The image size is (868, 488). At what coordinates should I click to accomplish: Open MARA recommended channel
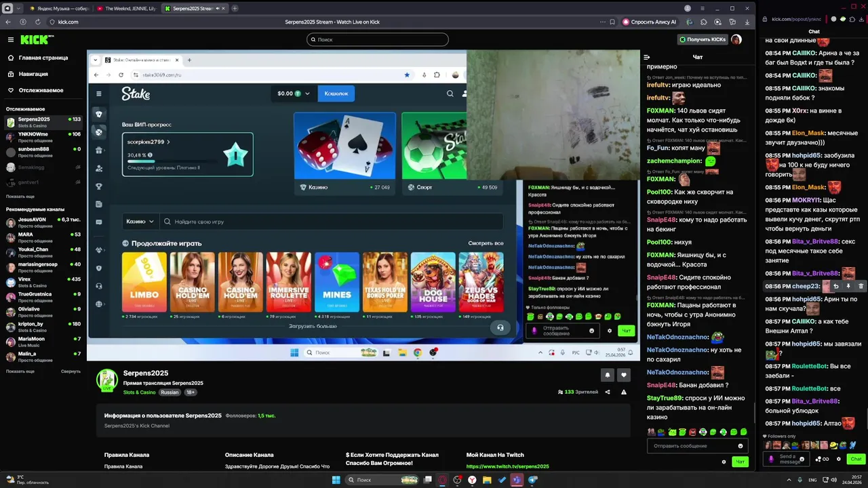coord(43,237)
